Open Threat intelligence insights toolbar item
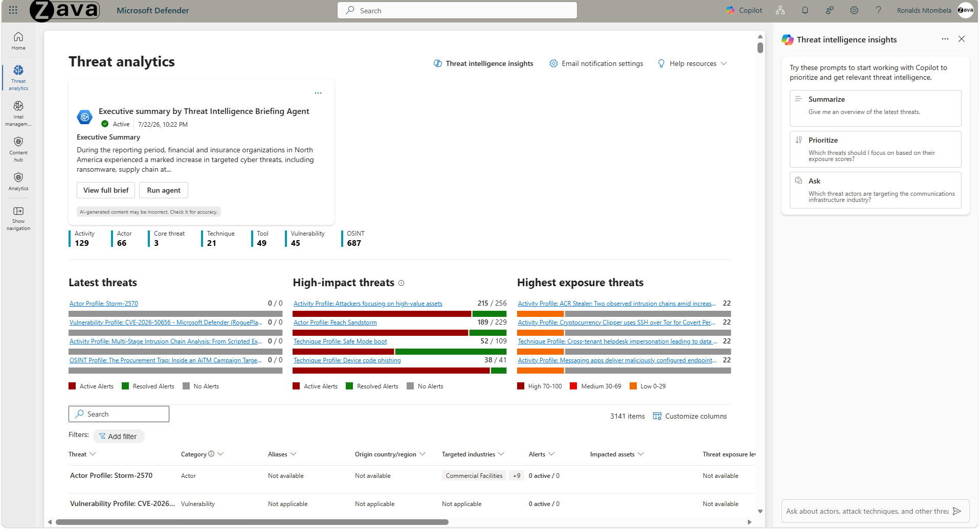 tap(483, 63)
